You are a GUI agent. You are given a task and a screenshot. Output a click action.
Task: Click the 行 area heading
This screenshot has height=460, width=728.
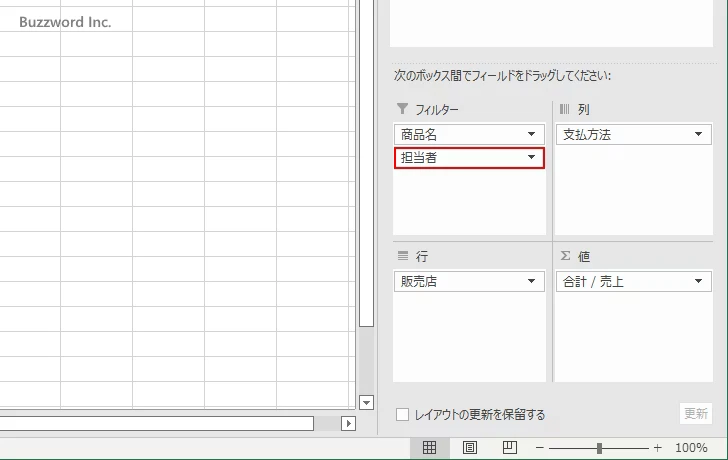(x=422, y=256)
